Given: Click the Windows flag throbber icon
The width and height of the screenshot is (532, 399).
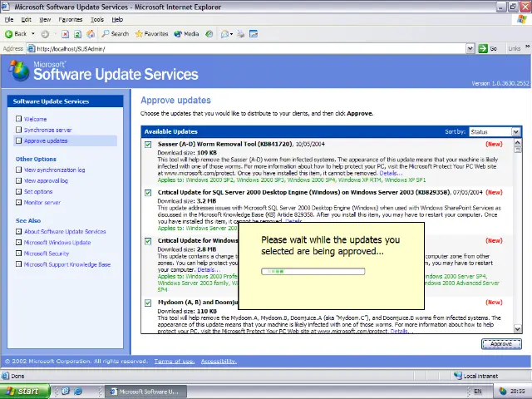Looking at the screenshot, I should pyautogui.click(x=522, y=19).
